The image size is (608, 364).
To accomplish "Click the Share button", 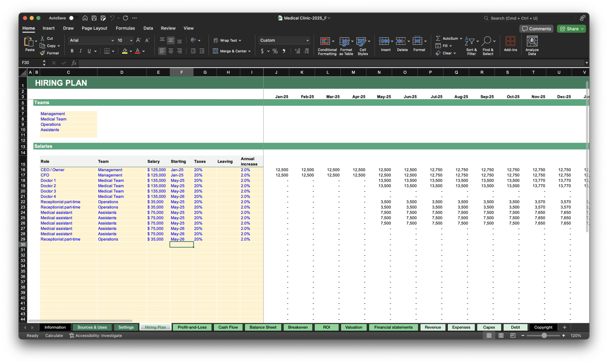I will tap(571, 29).
